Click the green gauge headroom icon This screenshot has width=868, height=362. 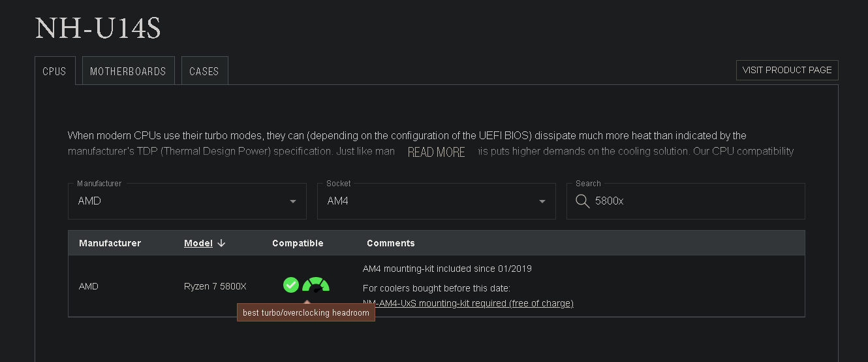[316, 286]
